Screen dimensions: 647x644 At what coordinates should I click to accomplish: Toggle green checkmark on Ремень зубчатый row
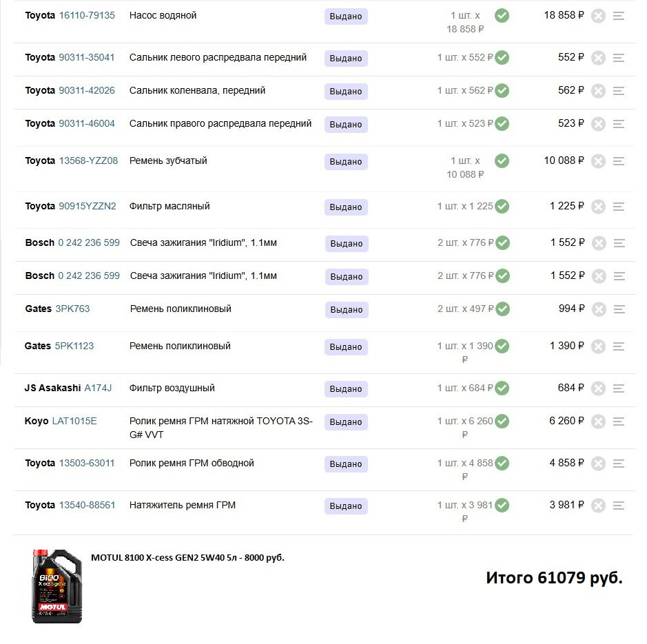(x=502, y=161)
